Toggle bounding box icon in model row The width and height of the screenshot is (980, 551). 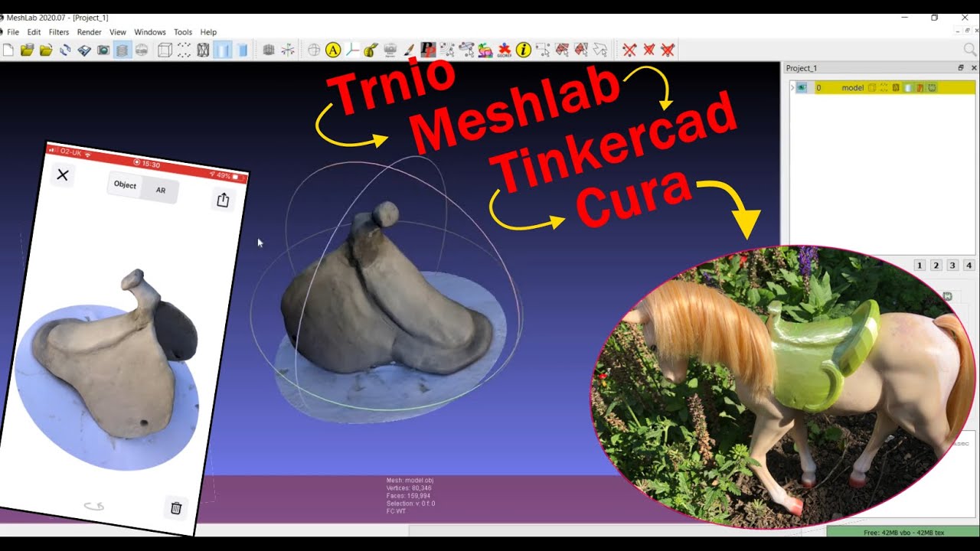(x=872, y=88)
